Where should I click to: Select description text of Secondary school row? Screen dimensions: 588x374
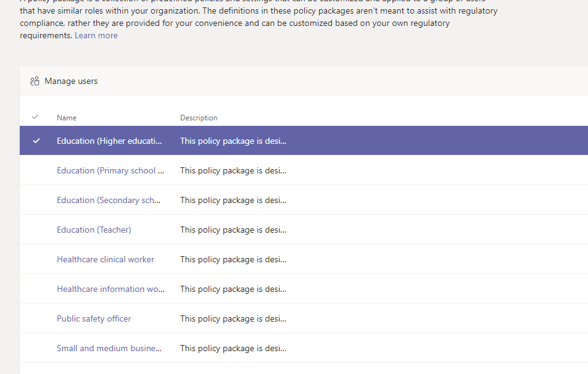tap(233, 200)
